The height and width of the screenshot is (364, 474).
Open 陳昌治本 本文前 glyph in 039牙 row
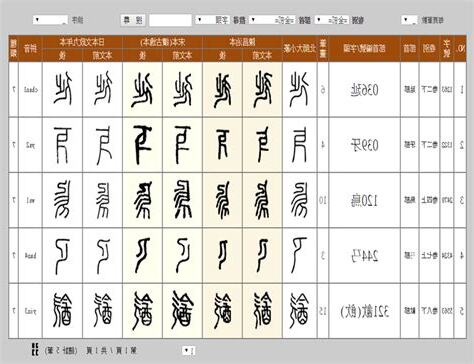coord(263,145)
